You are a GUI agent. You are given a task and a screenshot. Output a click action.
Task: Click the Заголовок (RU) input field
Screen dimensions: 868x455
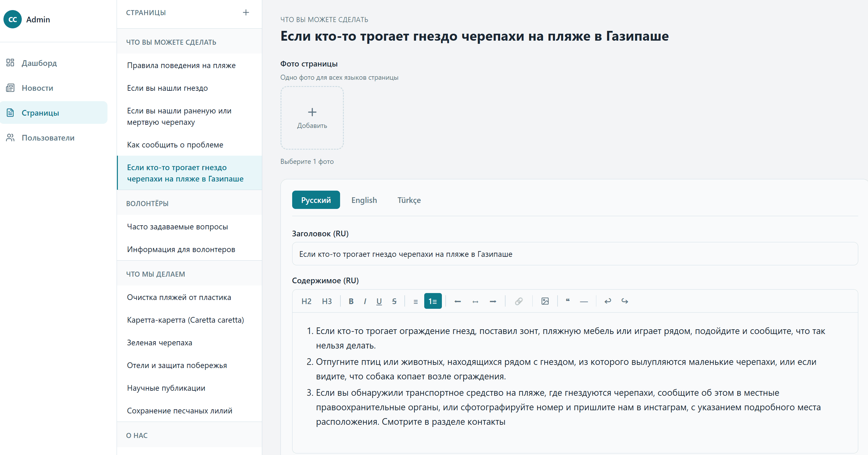click(x=575, y=254)
